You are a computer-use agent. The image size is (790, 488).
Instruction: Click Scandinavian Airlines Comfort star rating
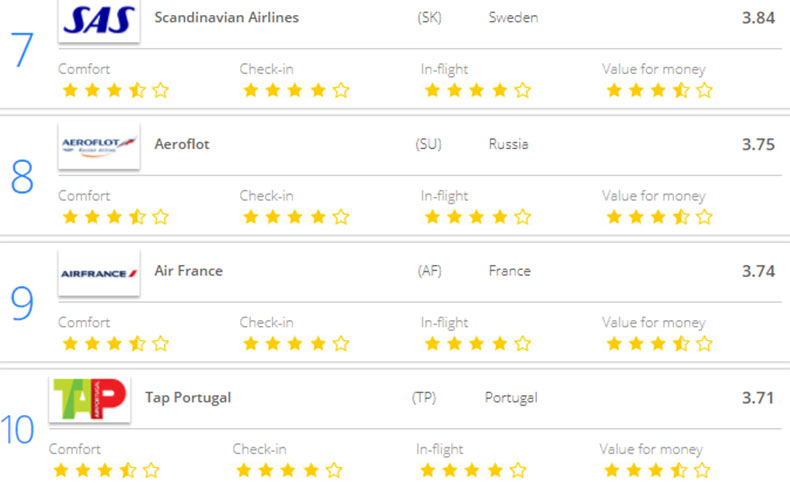[115, 90]
